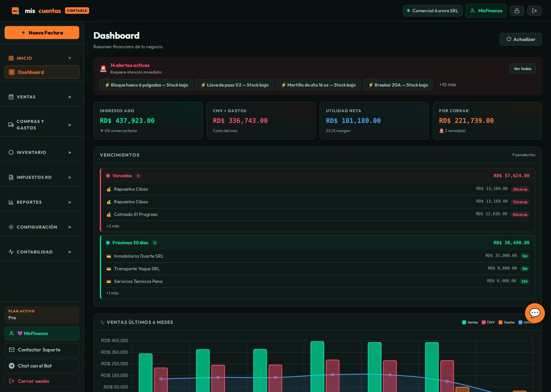
Task: Click the Próximos 30 días group header
Action: click(318, 243)
